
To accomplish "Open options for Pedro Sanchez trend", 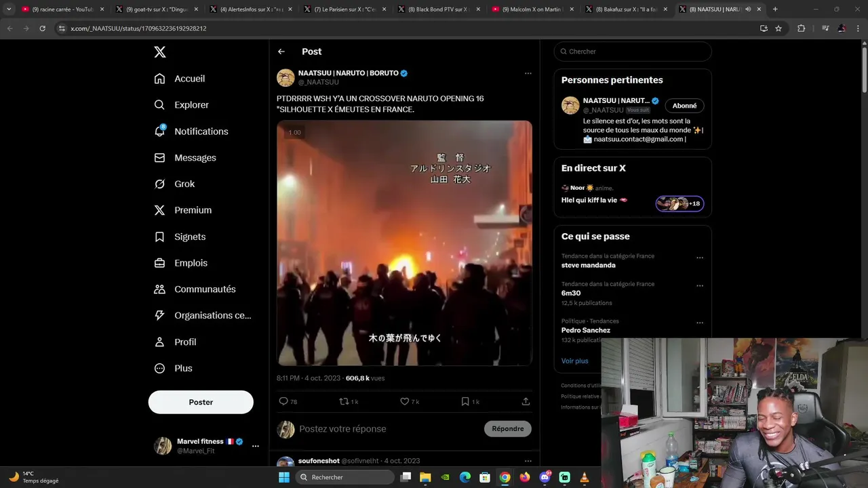I will 700,323.
